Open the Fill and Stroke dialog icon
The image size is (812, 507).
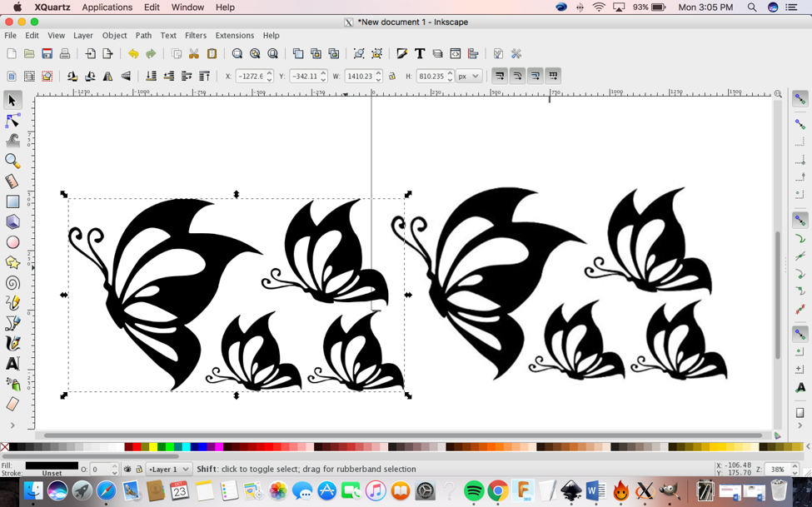[402, 54]
